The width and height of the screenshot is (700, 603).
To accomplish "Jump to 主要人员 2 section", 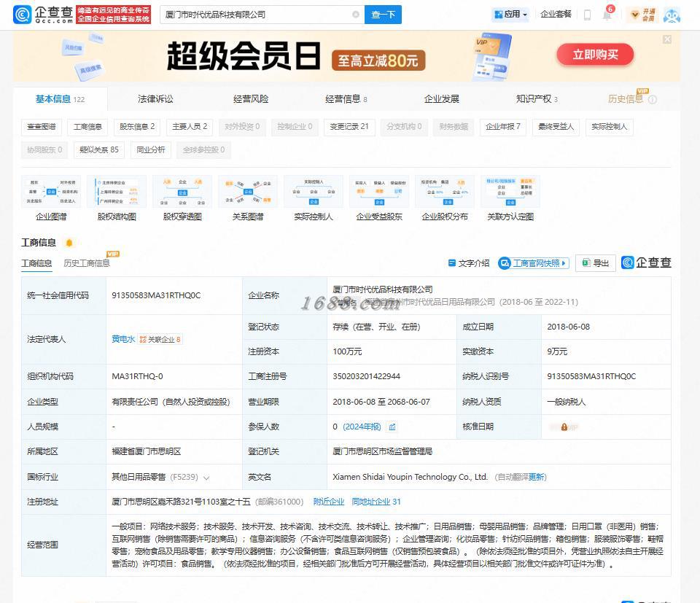I will click(x=190, y=127).
